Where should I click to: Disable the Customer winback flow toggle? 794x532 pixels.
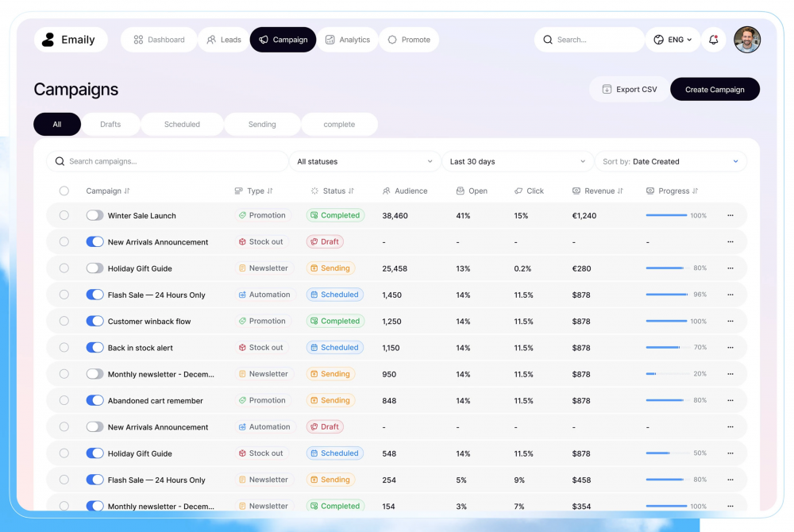(x=94, y=321)
